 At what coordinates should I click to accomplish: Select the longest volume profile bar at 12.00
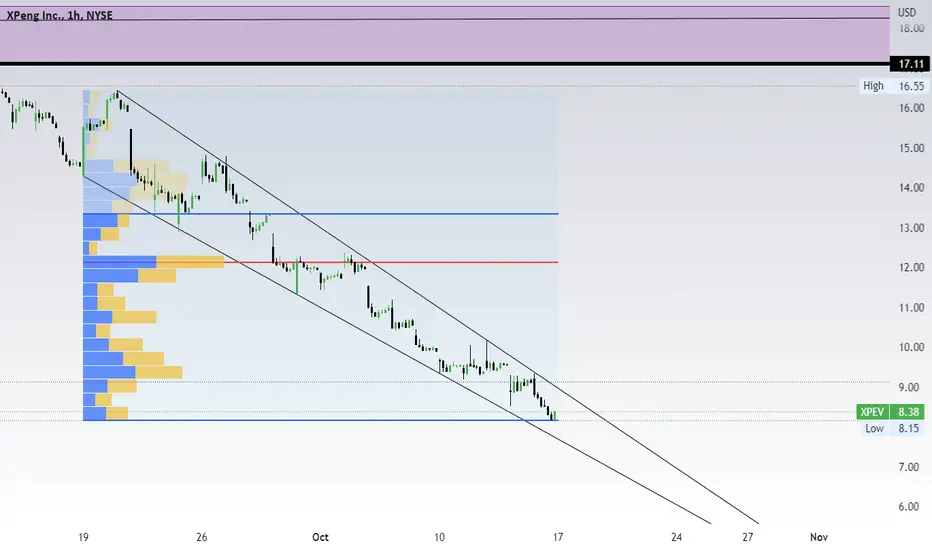point(153,262)
